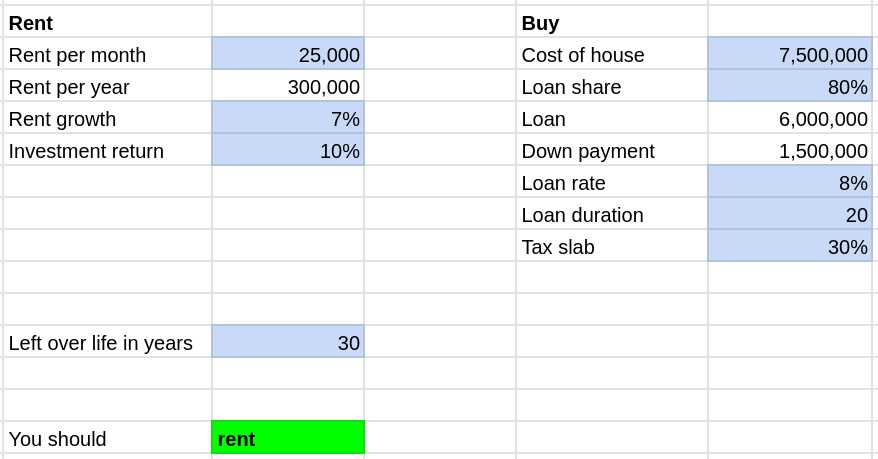Click the Tax slab label cell
Viewport: 878px width, 459px height.
click(x=612, y=245)
